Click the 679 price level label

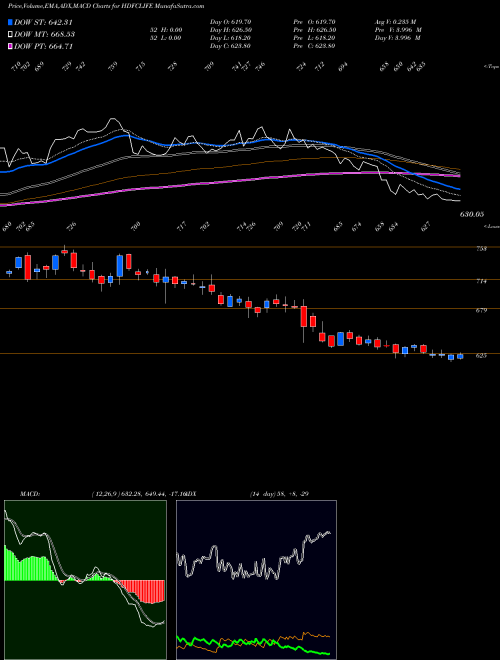coord(481,311)
